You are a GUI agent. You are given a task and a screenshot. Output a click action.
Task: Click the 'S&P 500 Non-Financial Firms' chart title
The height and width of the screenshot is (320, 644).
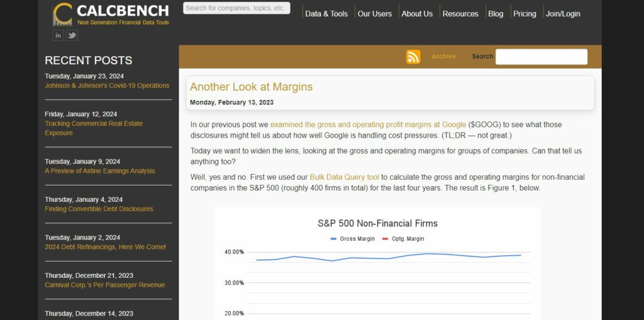coord(377,223)
